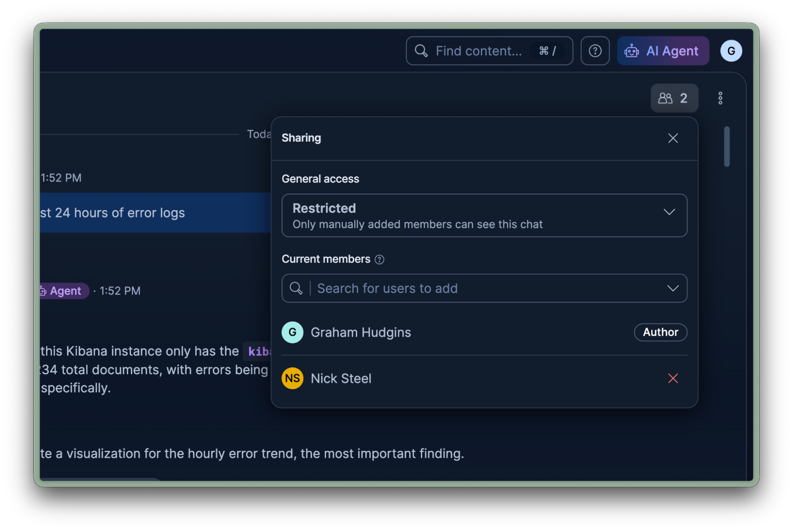
Task: Open the AI Agent panel
Action: click(x=662, y=51)
